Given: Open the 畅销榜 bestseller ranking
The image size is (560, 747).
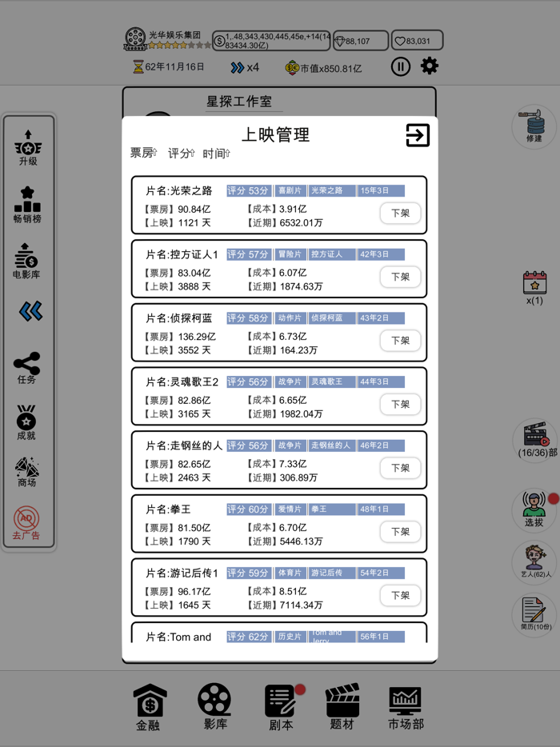Looking at the screenshot, I should click(27, 205).
